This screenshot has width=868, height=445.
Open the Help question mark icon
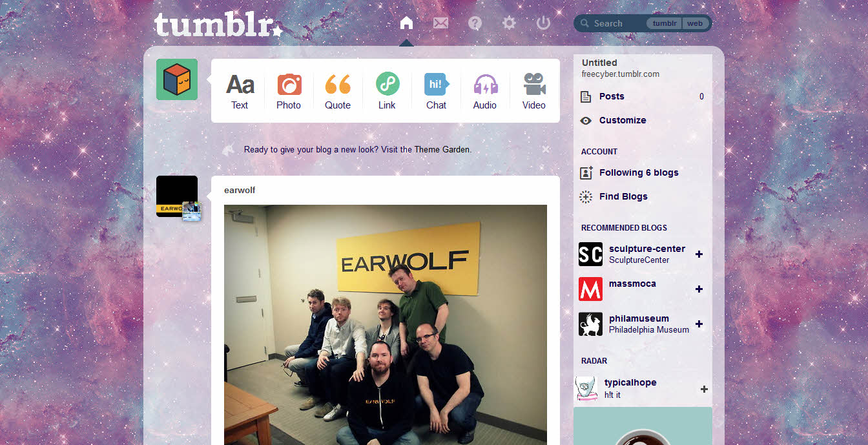475,23
